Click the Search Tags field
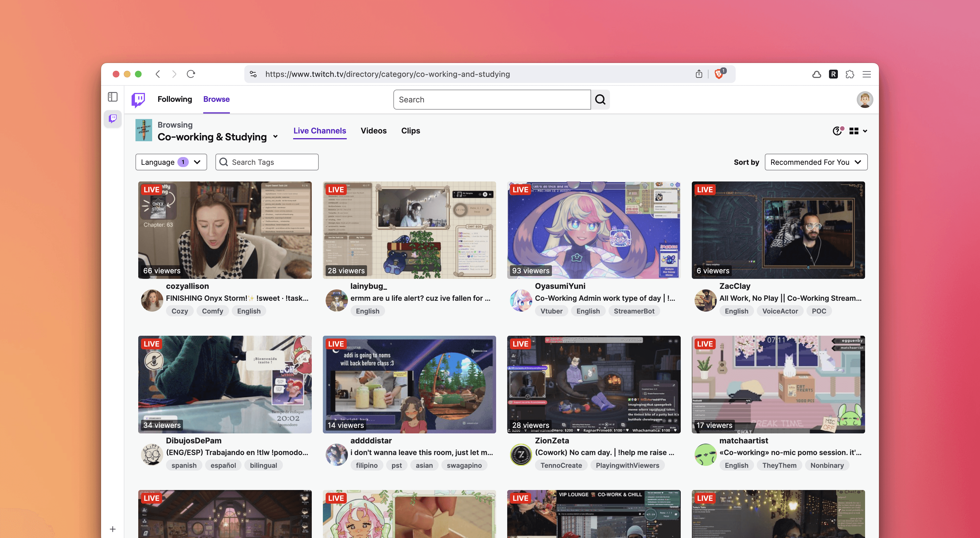 coord(267,162)
